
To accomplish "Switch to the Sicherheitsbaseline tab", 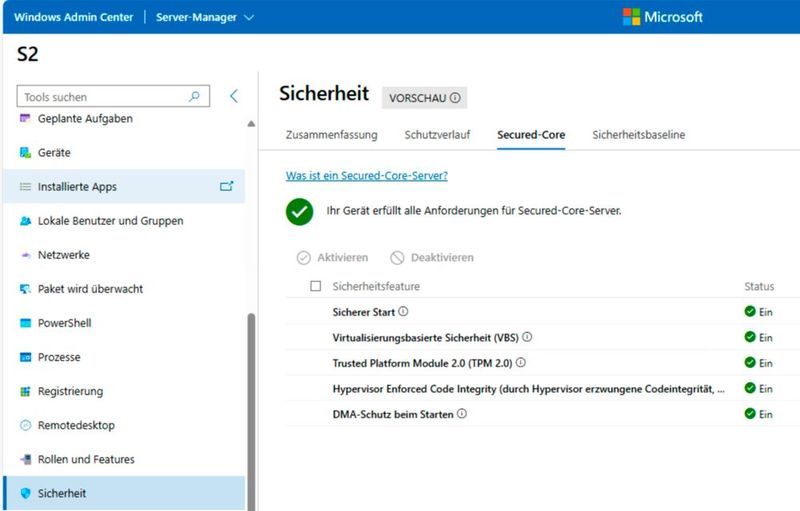I will [638, 135].
